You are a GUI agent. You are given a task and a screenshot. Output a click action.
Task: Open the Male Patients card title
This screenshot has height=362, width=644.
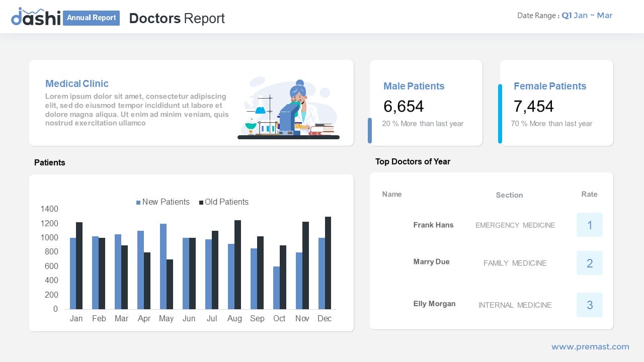(x=414, y=86)
